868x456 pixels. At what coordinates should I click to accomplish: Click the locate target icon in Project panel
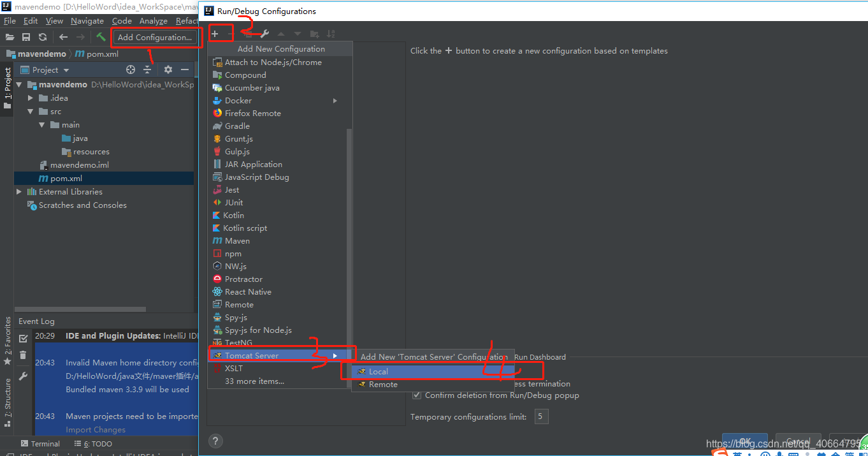click(131, 70)
